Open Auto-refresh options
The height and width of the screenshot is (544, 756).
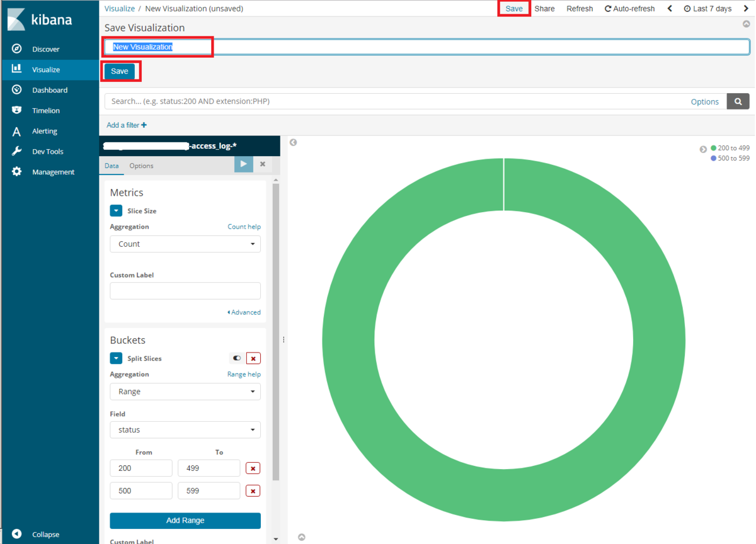[629, 9]
